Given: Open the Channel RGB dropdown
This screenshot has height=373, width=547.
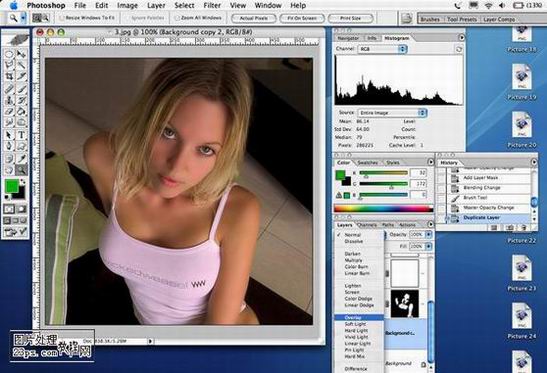Looking at the screenshot, I should pyautogui.click(x=382, y=49).
